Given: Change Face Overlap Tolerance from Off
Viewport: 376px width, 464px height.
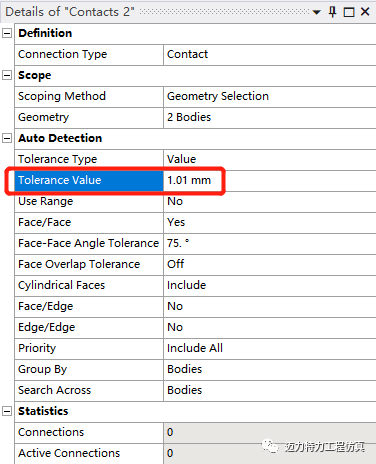Looking at the screenshot, I should click(x=270, y=265).
